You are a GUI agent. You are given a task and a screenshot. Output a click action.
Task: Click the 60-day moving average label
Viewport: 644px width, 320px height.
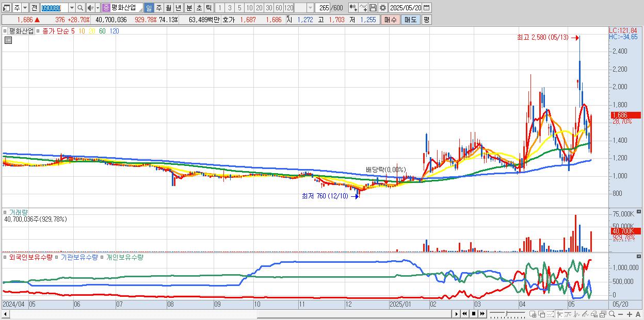pyautogui.click(x=102, y=31)
